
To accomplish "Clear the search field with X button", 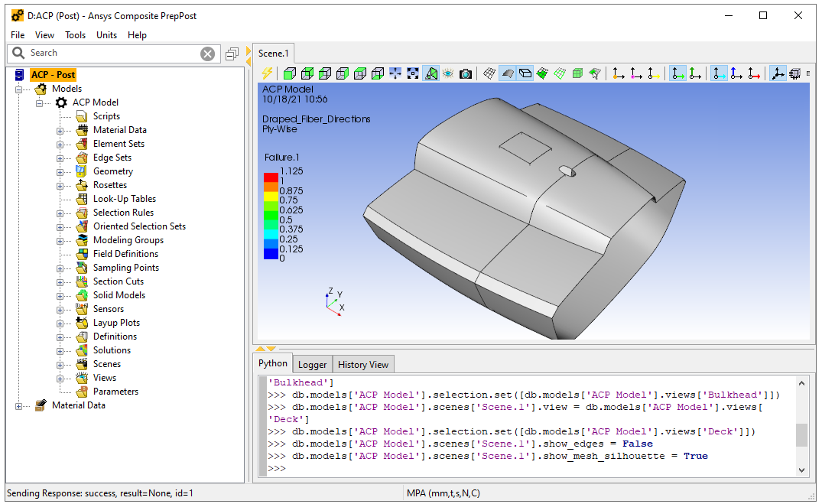I will (x=207, y=54).
